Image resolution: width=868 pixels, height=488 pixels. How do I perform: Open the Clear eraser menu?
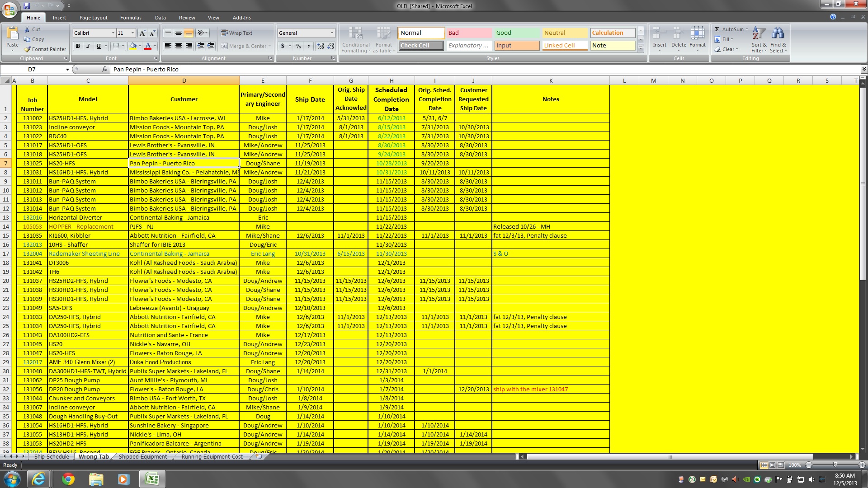726,49
